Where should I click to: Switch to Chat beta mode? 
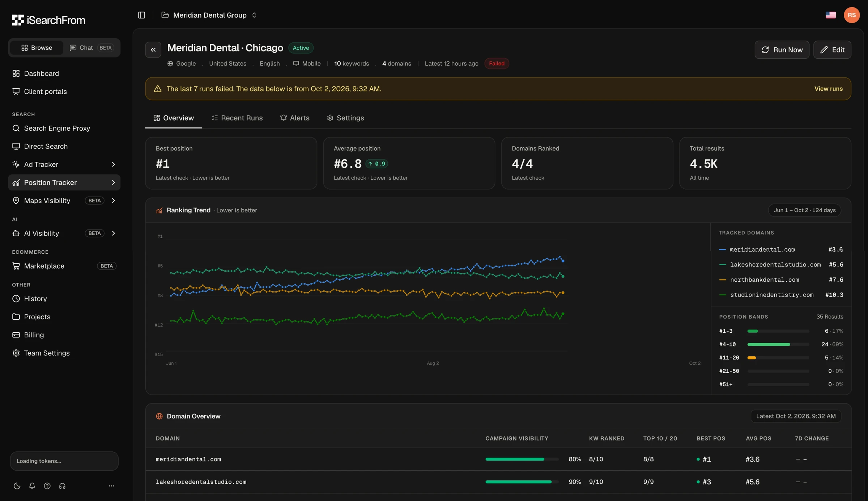[92, 48]
